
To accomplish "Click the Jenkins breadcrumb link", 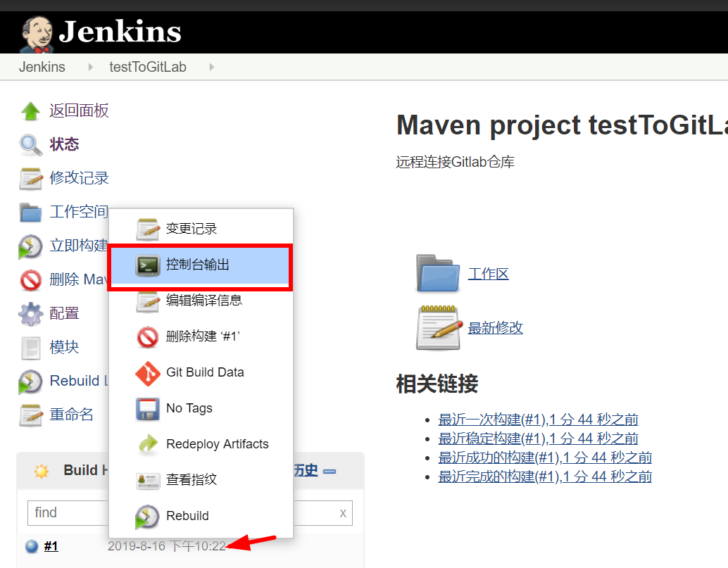I will (42, 68).
